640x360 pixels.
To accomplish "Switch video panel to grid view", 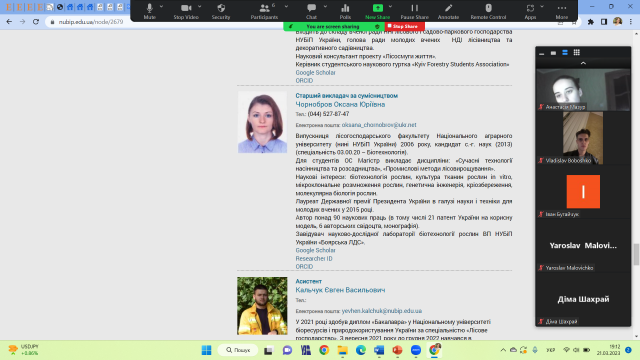I will [x=576, y=52].
